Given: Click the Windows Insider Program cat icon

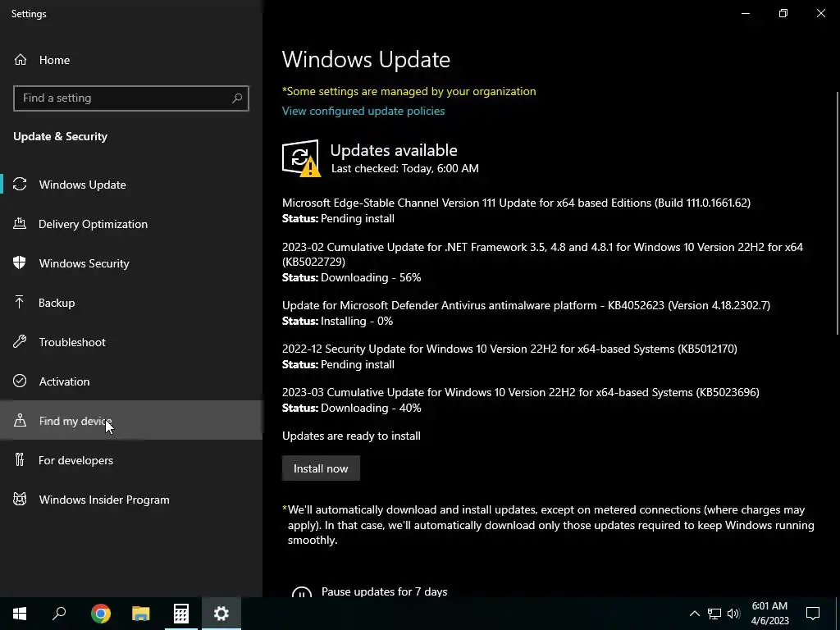Looking at the screenshot, I should 20,500.
